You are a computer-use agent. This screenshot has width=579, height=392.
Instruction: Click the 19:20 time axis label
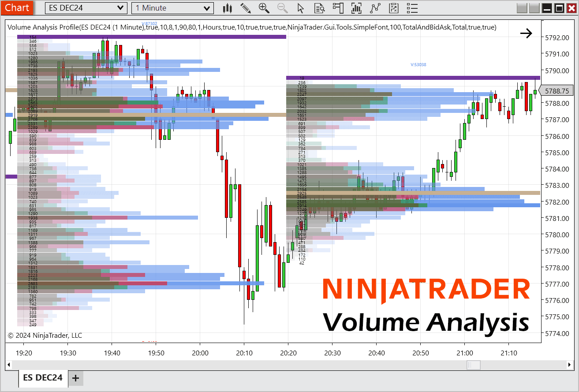pyautogui.click(x=23, y=353)
